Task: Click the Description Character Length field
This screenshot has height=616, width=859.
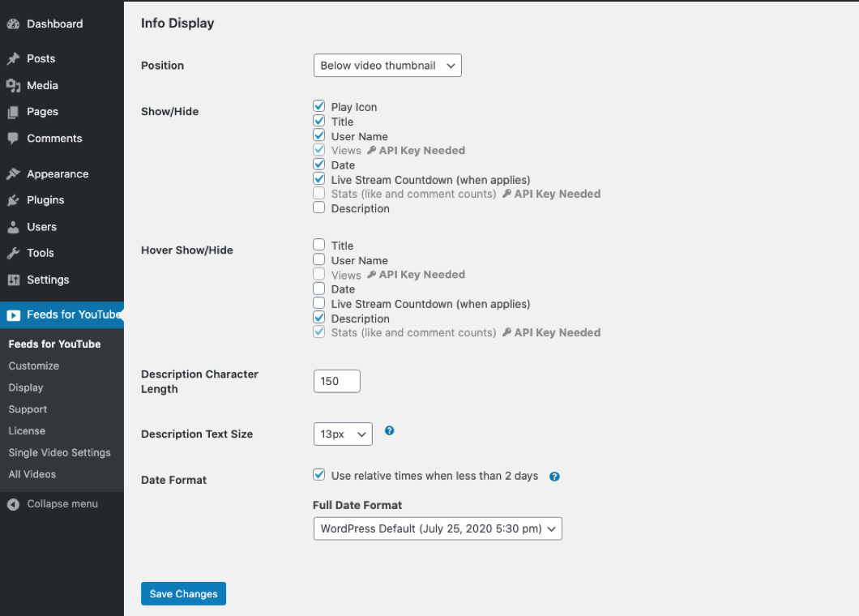Action: (336, 381)
